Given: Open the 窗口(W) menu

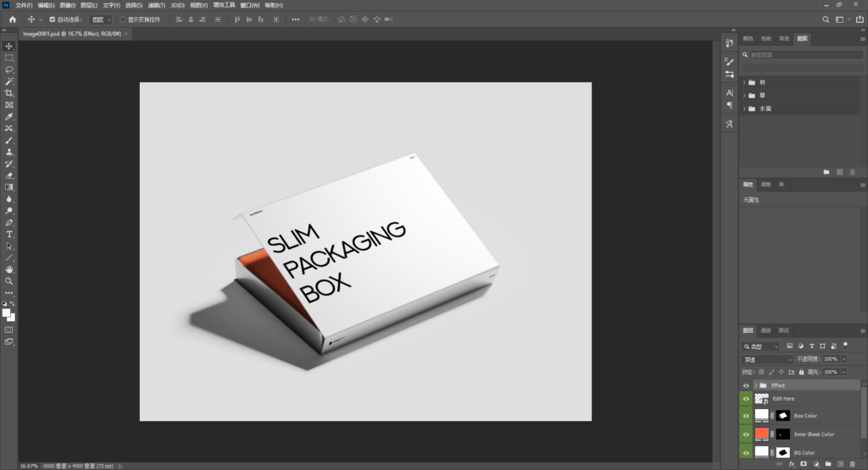Looking at the screenshot, I should (250, 5).
